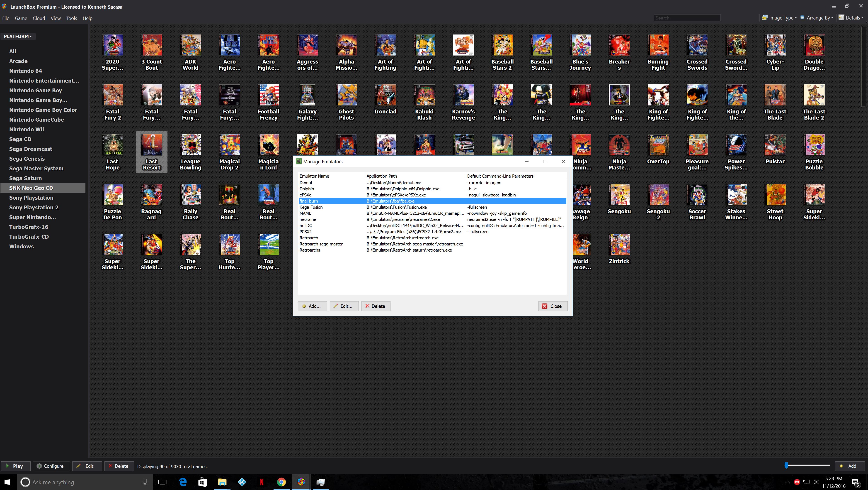The height and width of the screenshot is (490, 868).
Task: Select the Magical Drop 2 game icon
Action: (230, 145)
